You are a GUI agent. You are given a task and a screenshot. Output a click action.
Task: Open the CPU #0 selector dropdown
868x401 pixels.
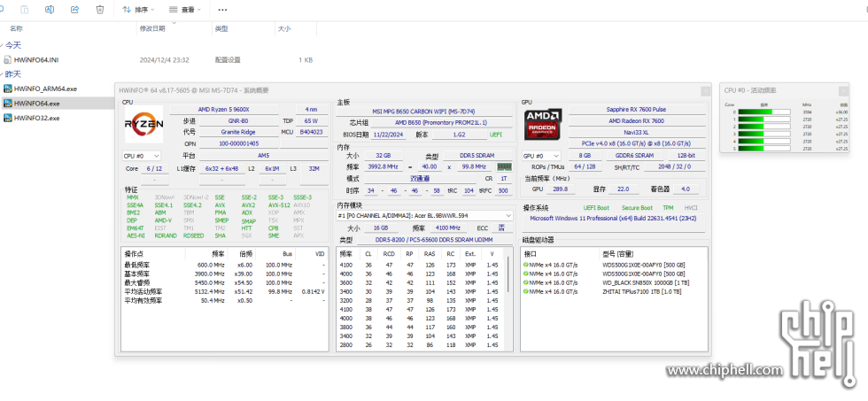point(141,156)
